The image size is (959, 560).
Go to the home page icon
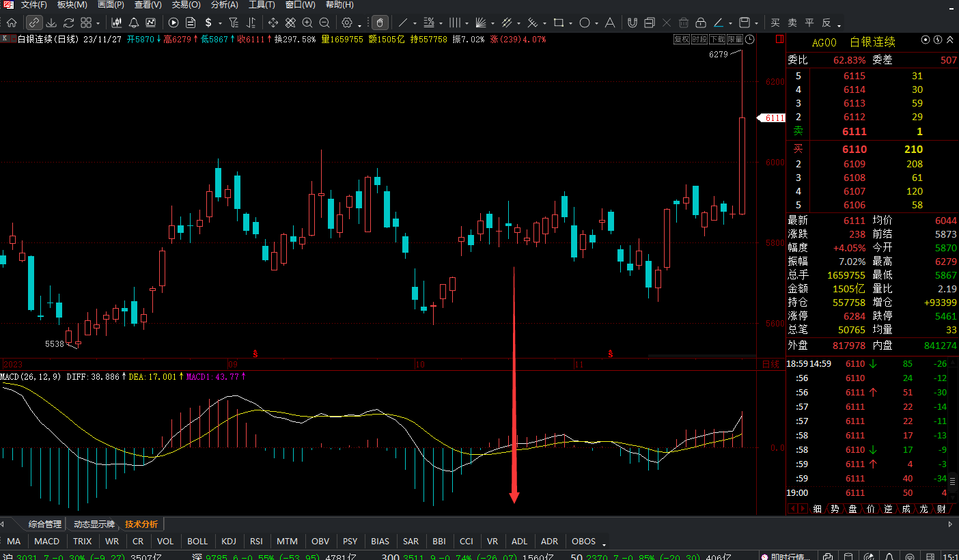click(12, 23)
